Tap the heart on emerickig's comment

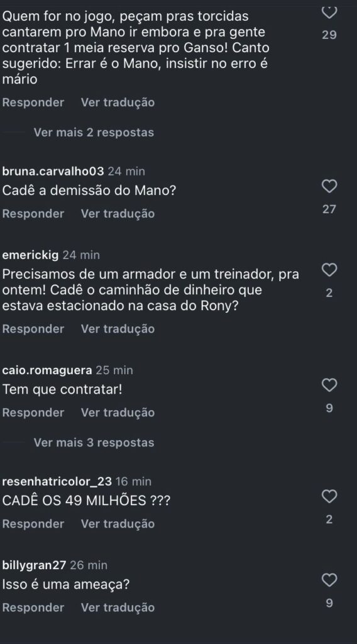tap(329, 270)
